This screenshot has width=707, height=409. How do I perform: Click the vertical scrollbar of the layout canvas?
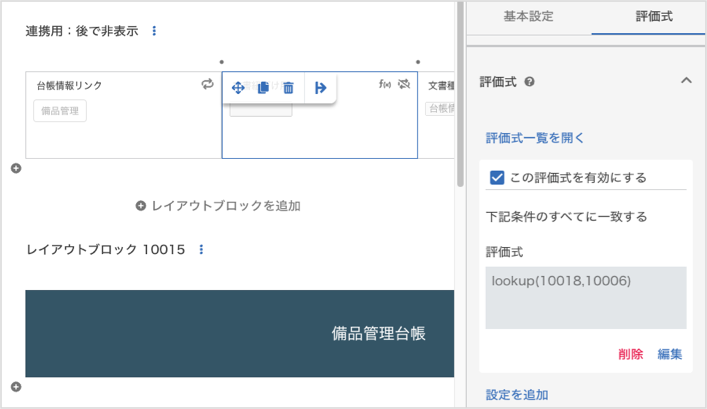(x=460, y=94)
